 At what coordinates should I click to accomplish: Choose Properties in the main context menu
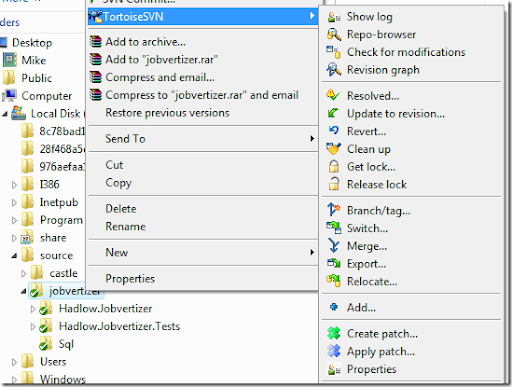point(202,279)
